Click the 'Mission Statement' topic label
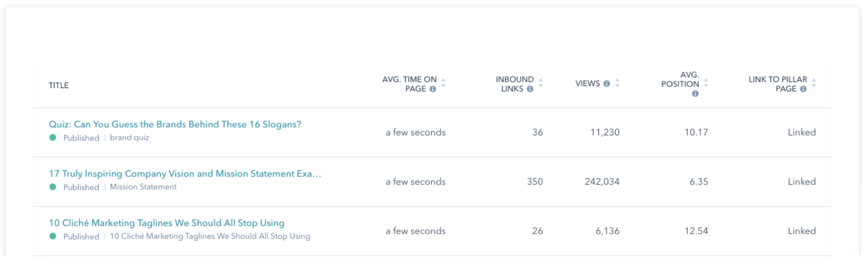The width and height of the screenshot is (868, 264). tap(143, 187)
